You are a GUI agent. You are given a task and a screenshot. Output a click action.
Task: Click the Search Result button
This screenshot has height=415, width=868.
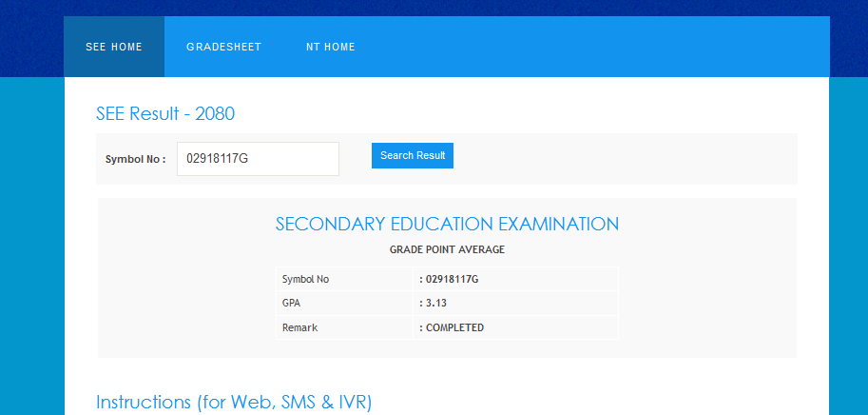pos(412,155)
